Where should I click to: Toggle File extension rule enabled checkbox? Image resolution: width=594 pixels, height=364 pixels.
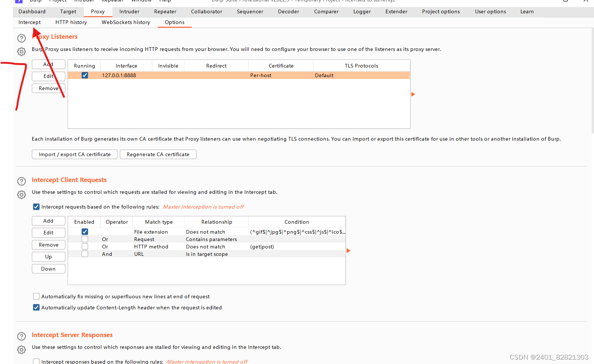click(85, 232)
